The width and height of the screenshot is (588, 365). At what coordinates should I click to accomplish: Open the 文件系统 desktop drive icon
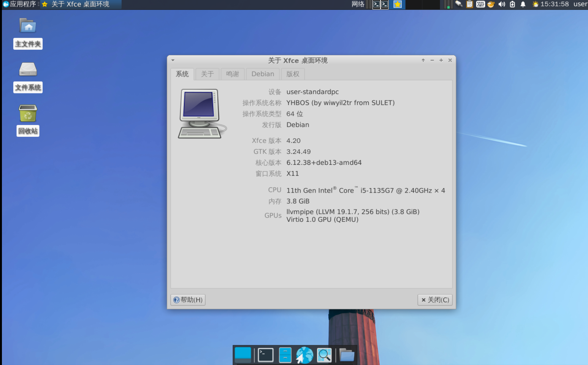click(28, 77)
